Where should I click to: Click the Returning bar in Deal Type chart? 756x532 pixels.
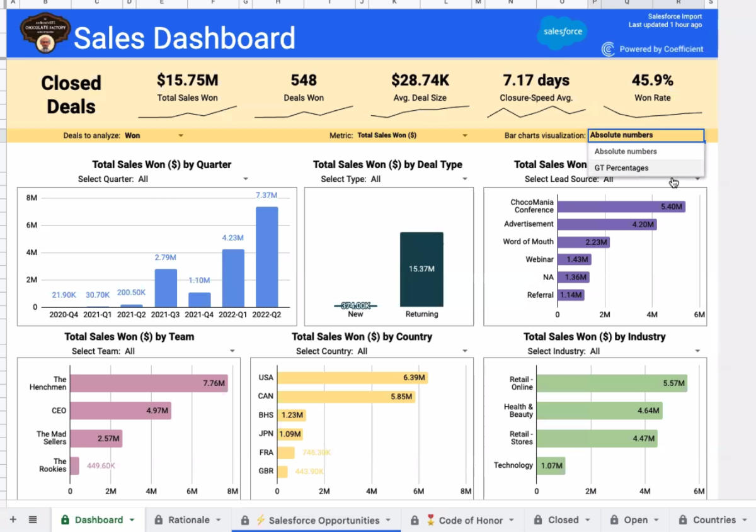coord(421,269)
